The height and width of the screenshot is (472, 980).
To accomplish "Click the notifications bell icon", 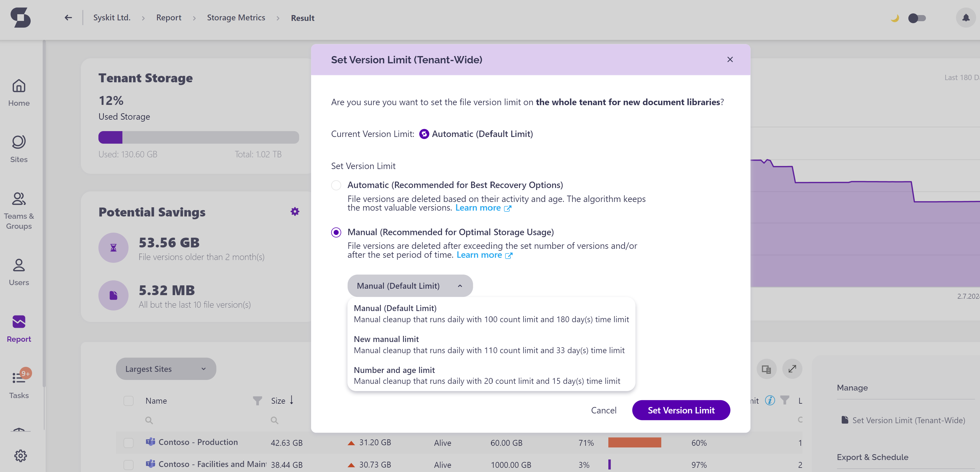I will (x=966, y=18).
